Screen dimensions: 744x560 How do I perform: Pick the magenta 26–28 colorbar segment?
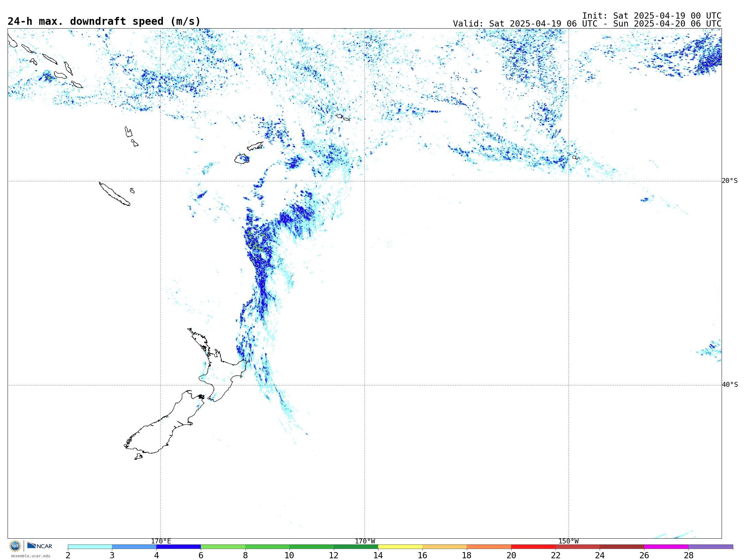[666, 547]
